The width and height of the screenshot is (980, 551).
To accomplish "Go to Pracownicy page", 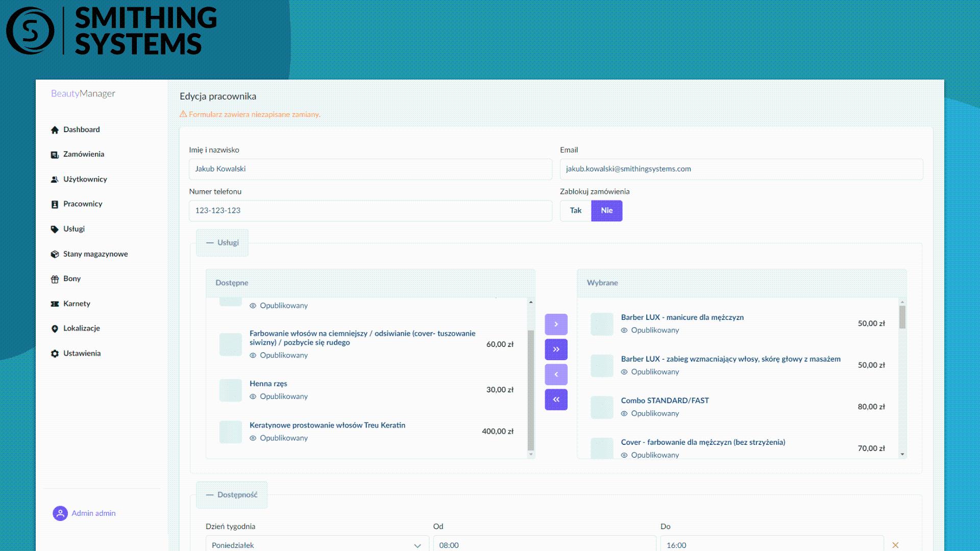I will (x=83, y=204).
